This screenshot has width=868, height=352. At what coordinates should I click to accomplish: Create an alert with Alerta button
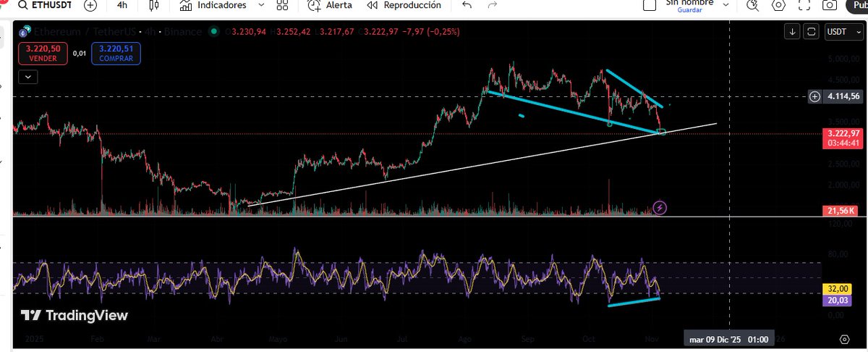330,5
